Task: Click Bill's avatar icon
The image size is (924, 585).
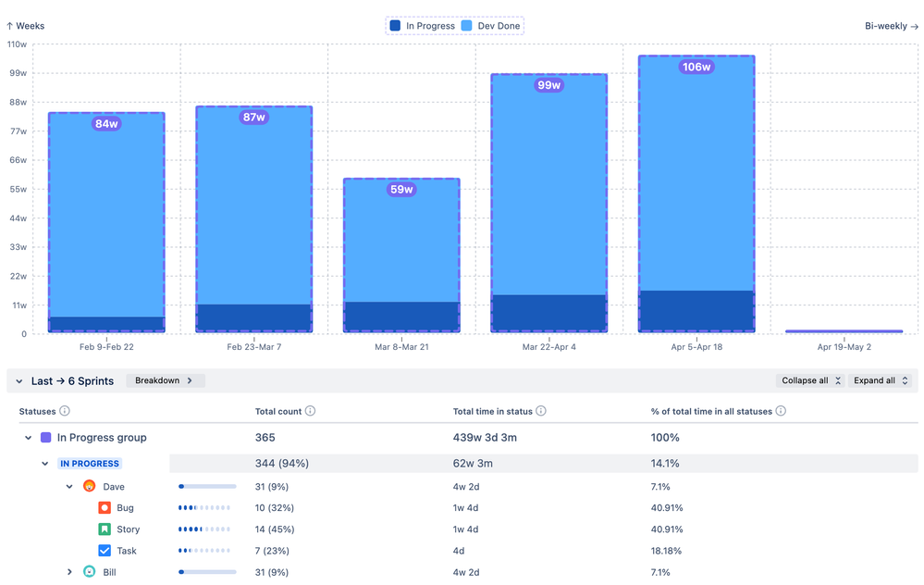Action: (89, 572)
